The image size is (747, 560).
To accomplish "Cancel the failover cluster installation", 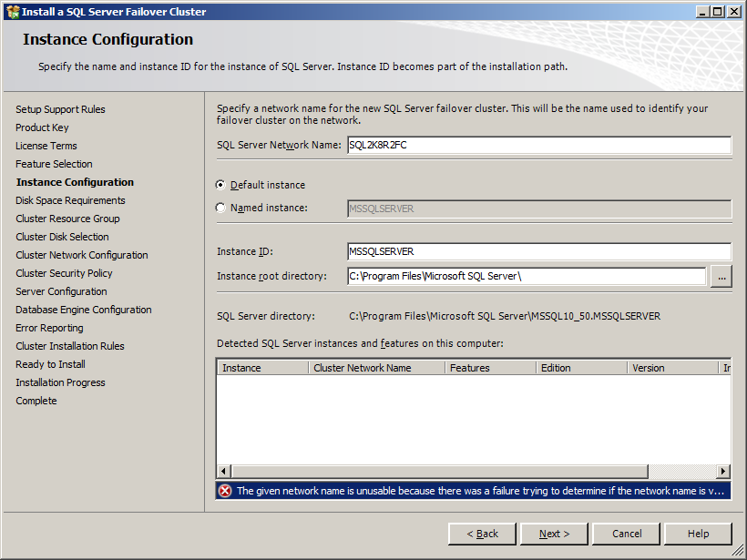I will coord(627,534).
